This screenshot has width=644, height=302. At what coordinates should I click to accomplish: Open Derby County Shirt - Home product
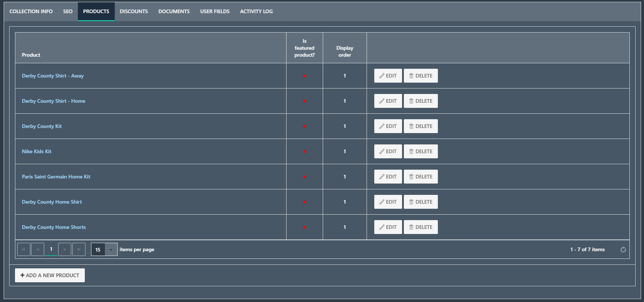tap(53, 101)
